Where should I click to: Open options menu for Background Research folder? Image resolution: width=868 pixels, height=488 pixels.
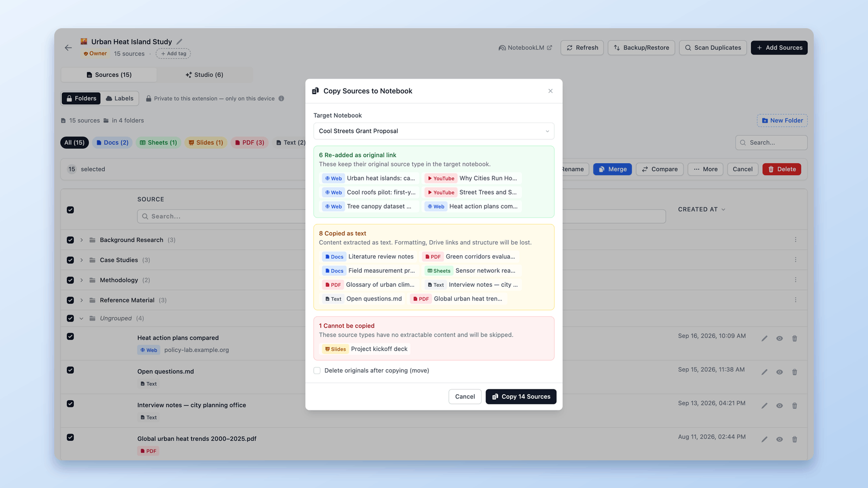796,240
